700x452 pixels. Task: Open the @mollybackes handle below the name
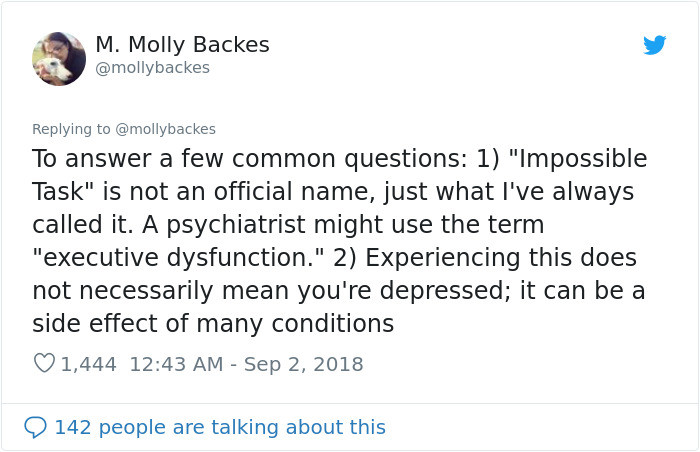(x=153, y=68)
